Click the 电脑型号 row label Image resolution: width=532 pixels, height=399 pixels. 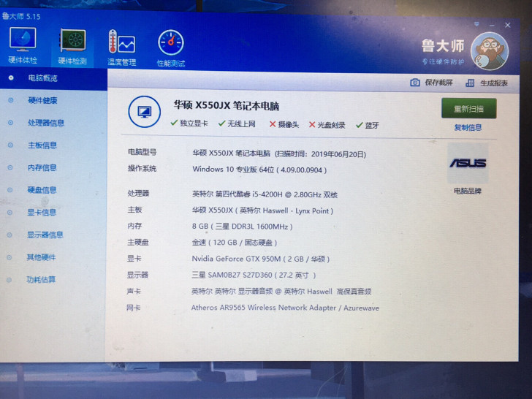click(x=142, y=152)
